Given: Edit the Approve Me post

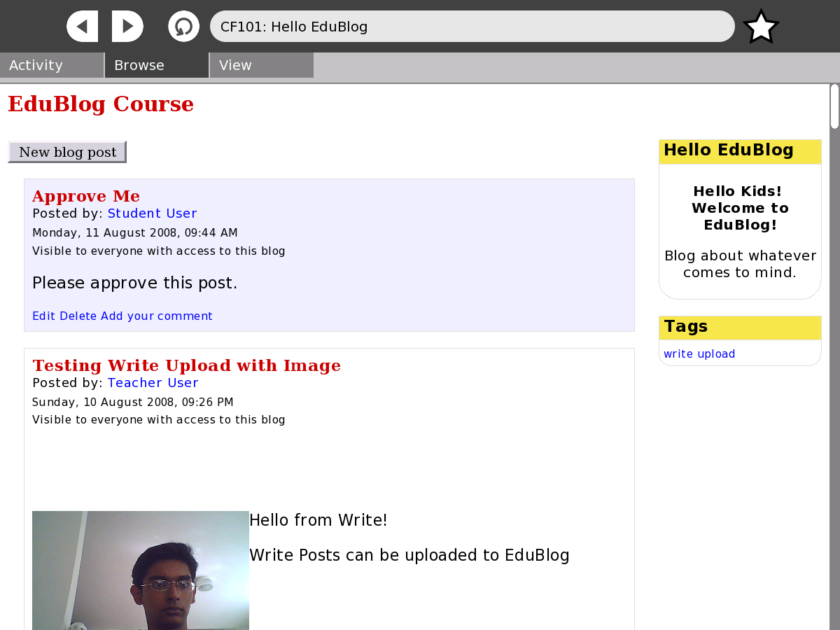Looking at the screenshot, I should click(43, 316).
